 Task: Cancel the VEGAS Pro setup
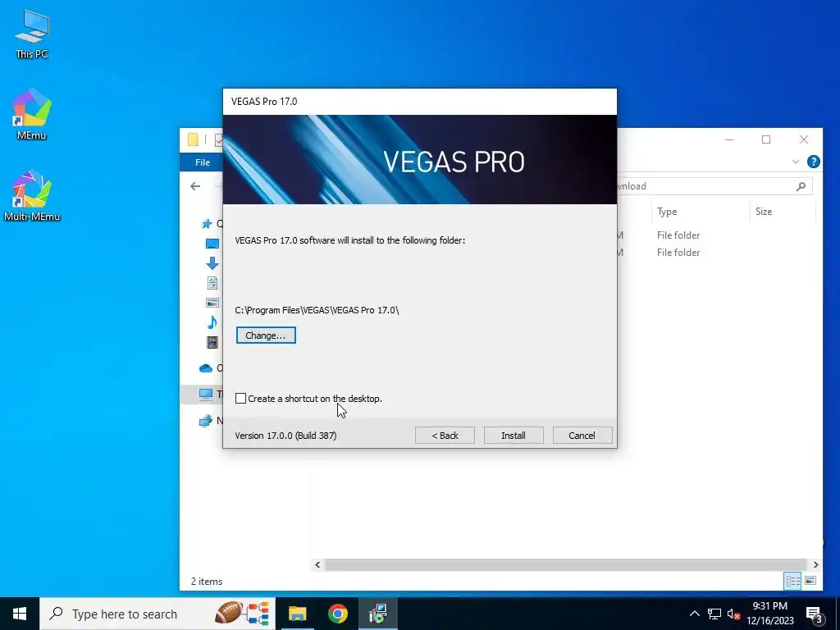pos(582,436)
